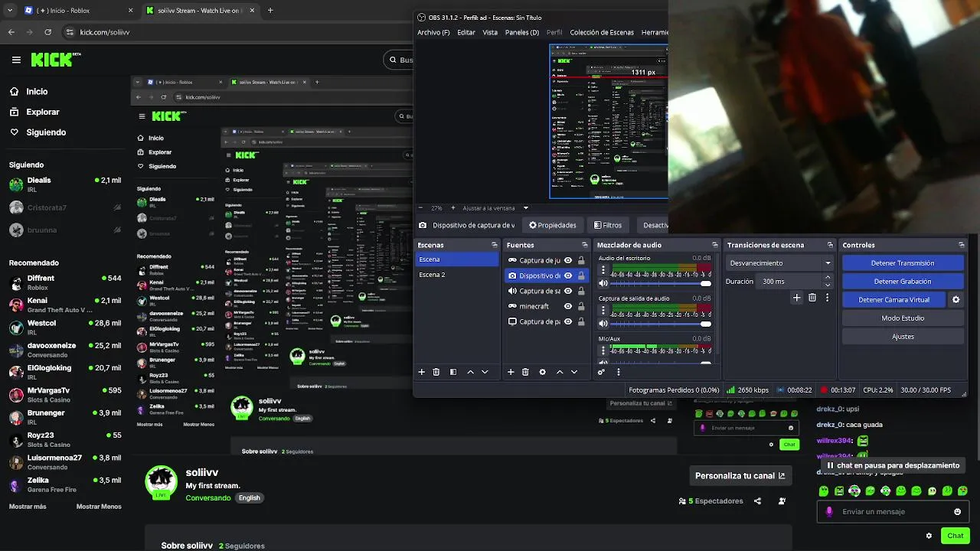This screenshot has width=980, height=551.
Task: Zoom in the OBS preview with the plus icon
Action: point(452,208)
